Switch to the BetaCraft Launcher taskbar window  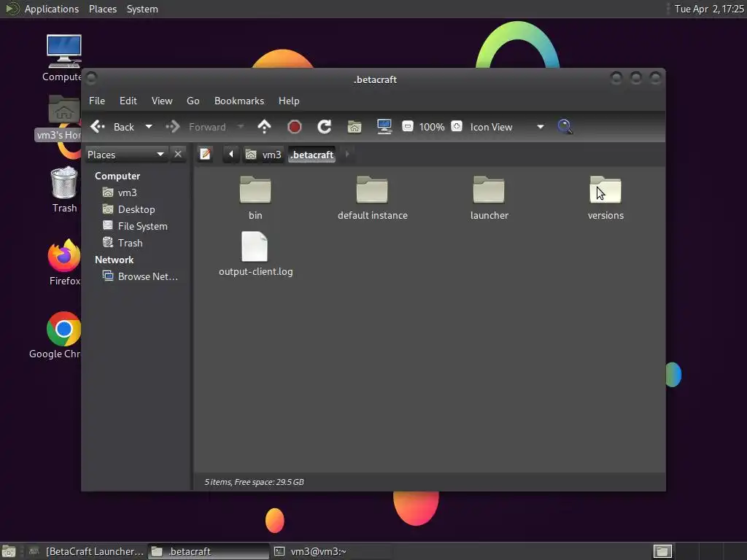pyautogui.click(x=86, y=551)
